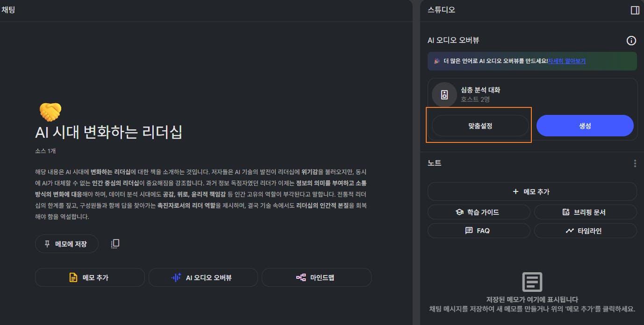
Task: Click the 호스트 2명 text
Action: coord(475,99)
